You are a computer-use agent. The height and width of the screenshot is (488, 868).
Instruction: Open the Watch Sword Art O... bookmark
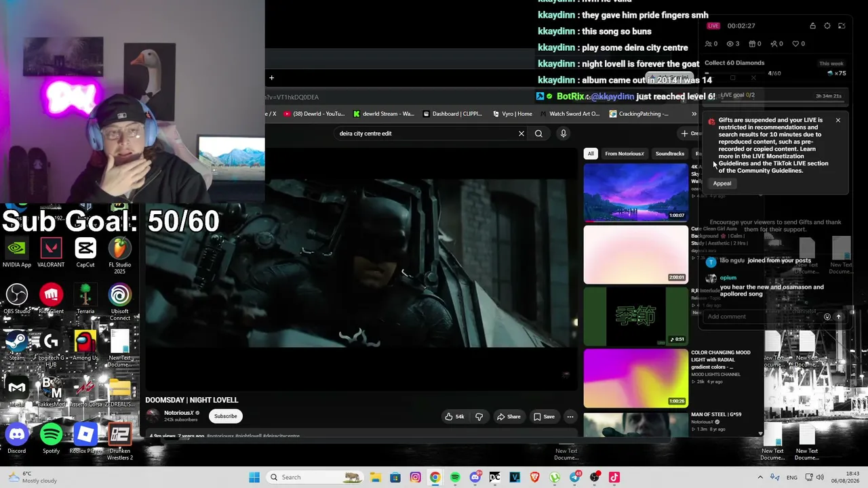coord(570,114)
